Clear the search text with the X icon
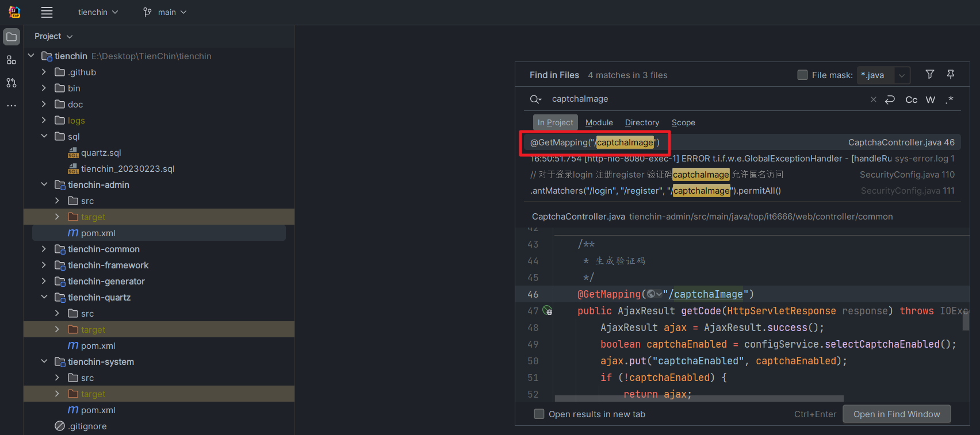Image resolution: width=980 pixels, height=435 pixels. pos(874,99)
